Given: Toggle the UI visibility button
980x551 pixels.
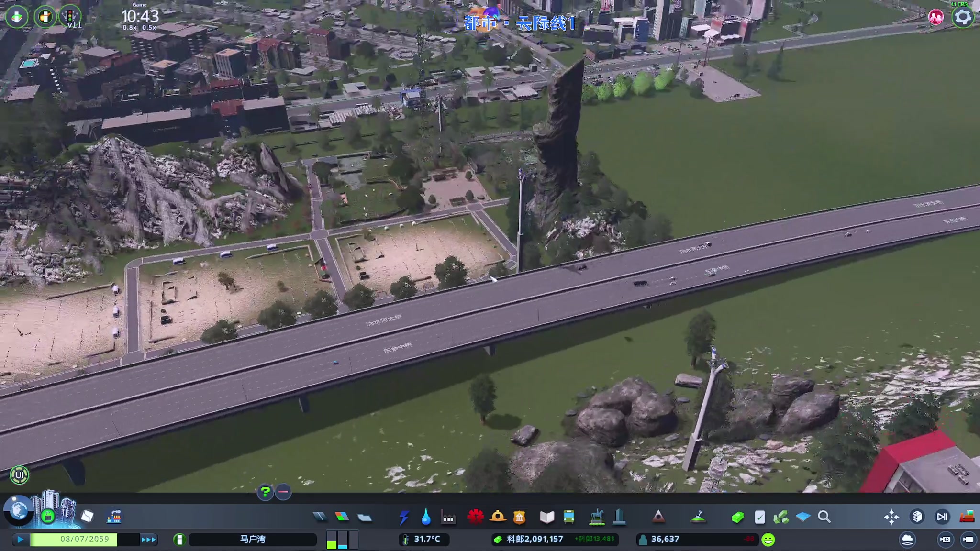Looking at the screenshot, I should 19,475.
